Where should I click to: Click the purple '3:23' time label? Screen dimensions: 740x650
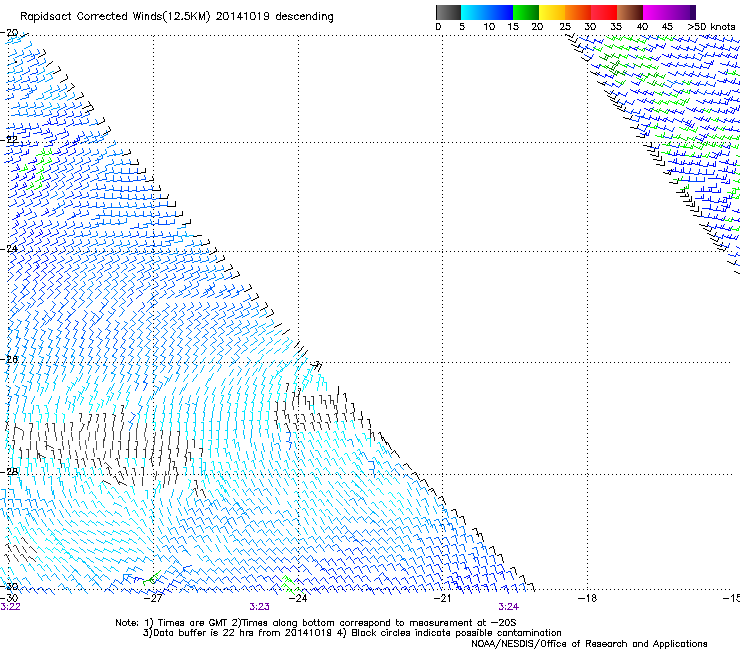click(x=260, y=607)
